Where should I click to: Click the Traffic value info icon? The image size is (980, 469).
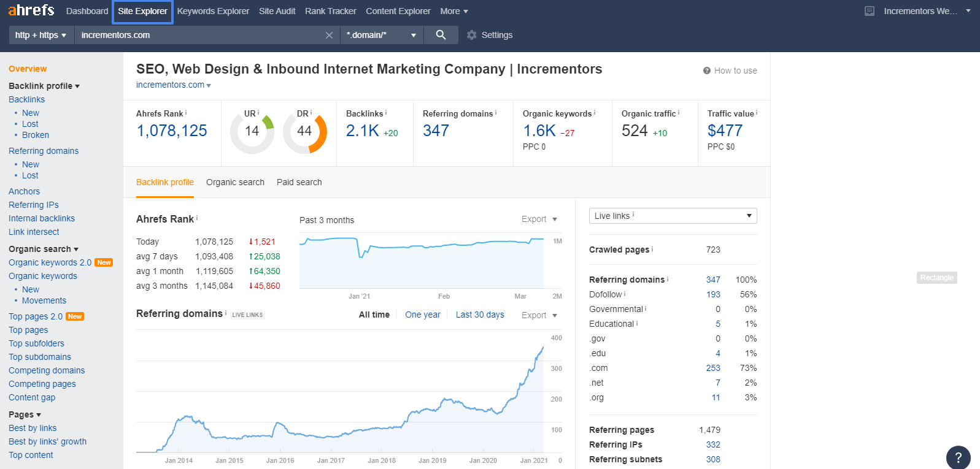pyautogui.click(x=757, y=113)
